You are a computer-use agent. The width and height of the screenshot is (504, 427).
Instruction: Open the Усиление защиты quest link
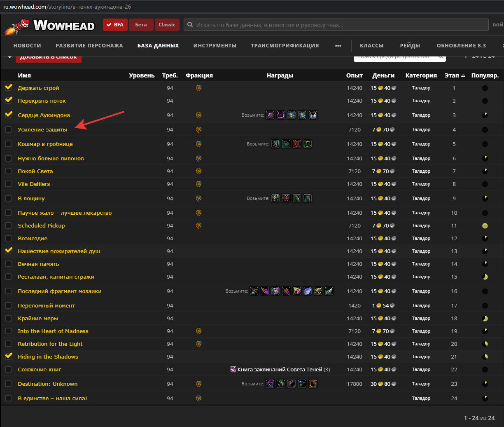coord(42,130)
